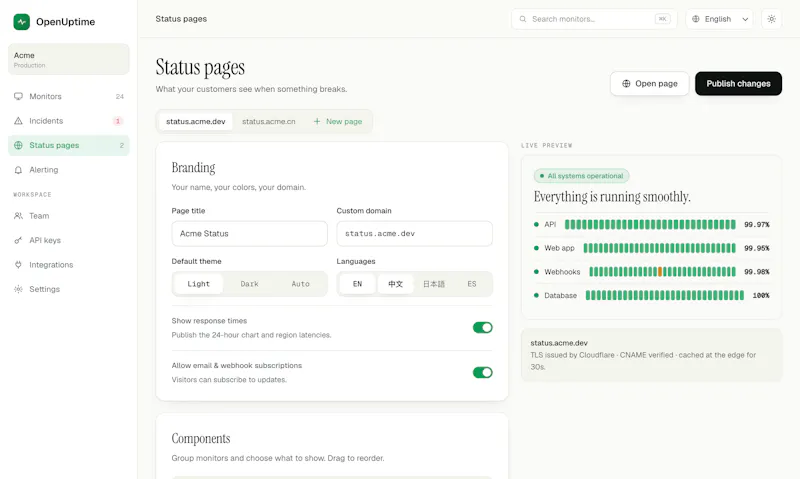Click the Open page button
This screenshot has width=800, height=479.
pyautogui.click(x=649, y=84)
